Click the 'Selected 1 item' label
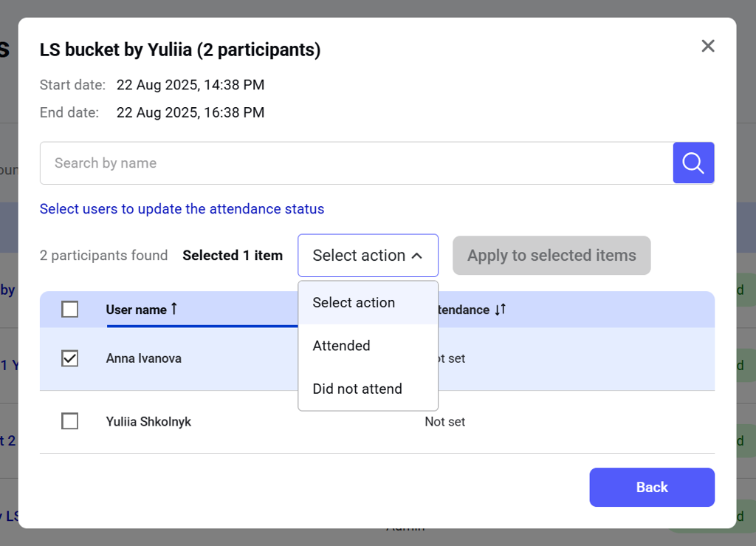The height and width of the screenshot is (546, 756). (x=233, y=256)
